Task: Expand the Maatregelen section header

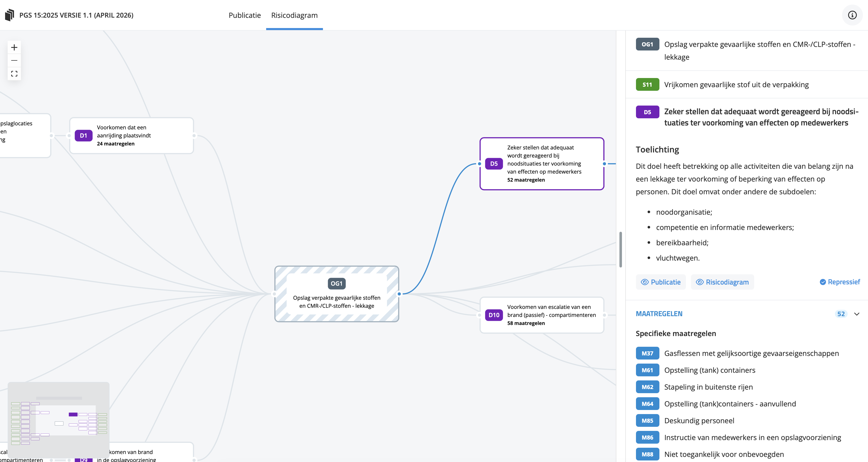Action: pos(659,314)
